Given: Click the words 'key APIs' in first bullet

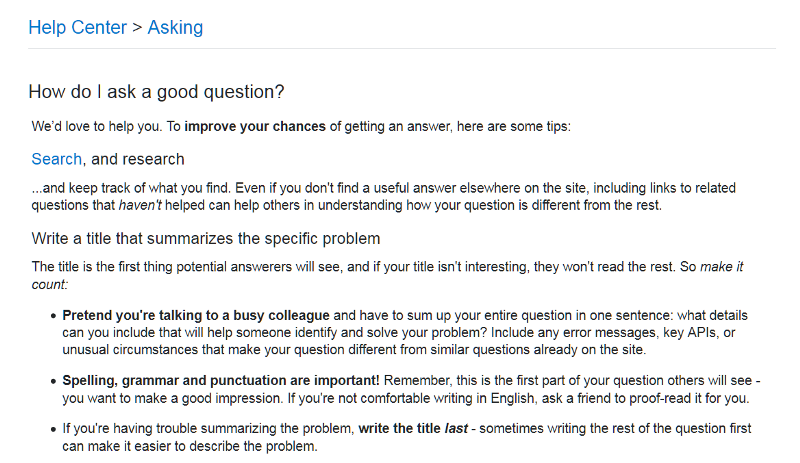Looking at the screenshot, I should coord(690,333).
